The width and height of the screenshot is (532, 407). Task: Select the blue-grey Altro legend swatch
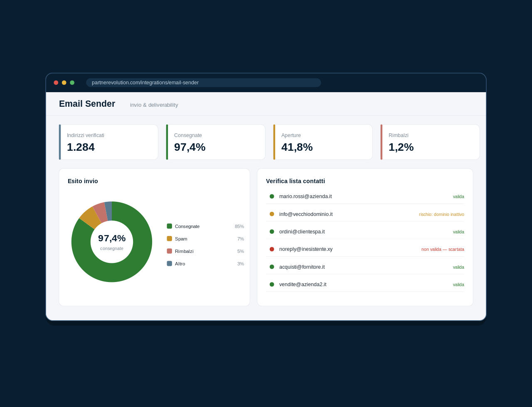(x=170, y=264)
